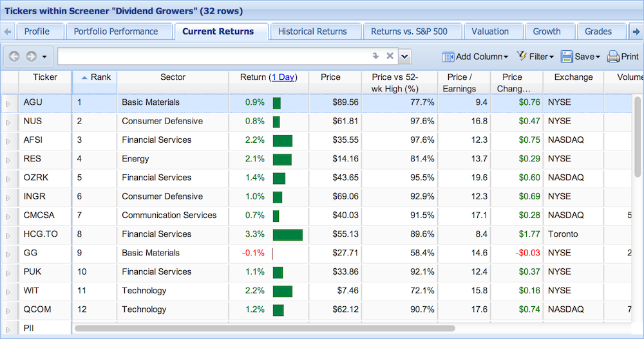Expand the WIT row
Viewport: 644px width, 339px height.
8,293
